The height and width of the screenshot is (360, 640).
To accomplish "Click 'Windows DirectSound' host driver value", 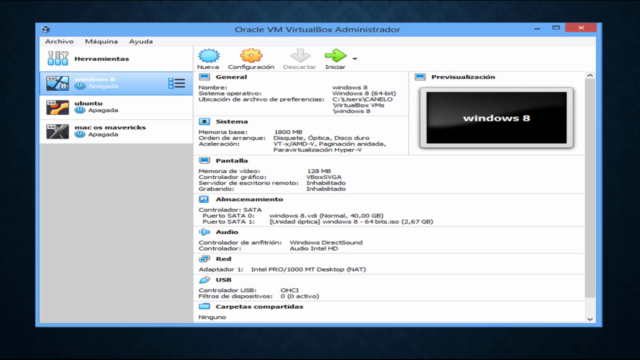I will 326,242.
